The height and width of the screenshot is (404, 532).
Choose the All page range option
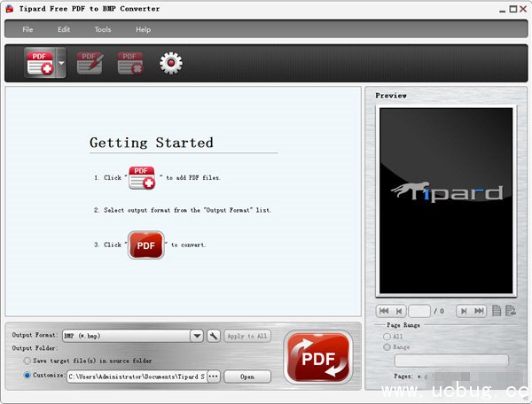coord(387,337)
